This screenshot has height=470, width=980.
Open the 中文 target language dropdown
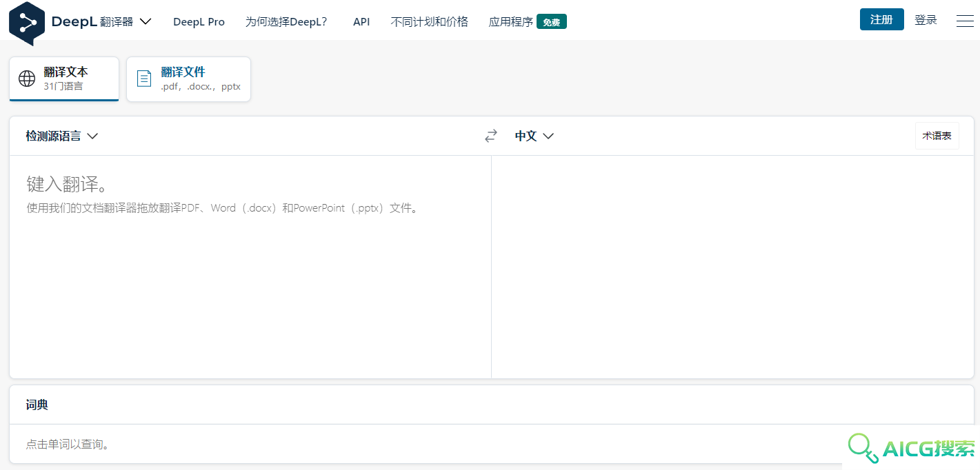coord(534,136)
